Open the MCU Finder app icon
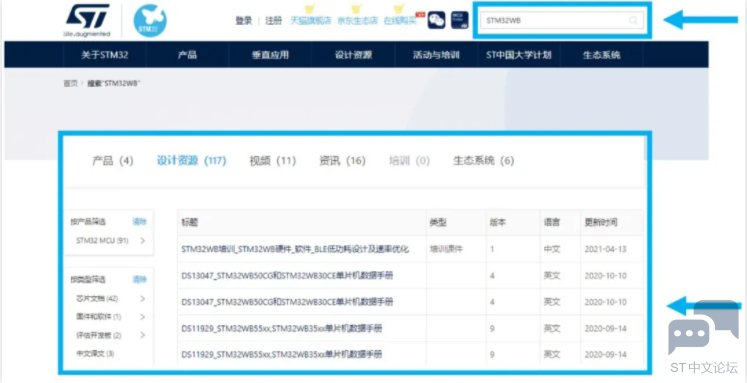The width and height of the screenshot is (747, 383). coord(460,20)
